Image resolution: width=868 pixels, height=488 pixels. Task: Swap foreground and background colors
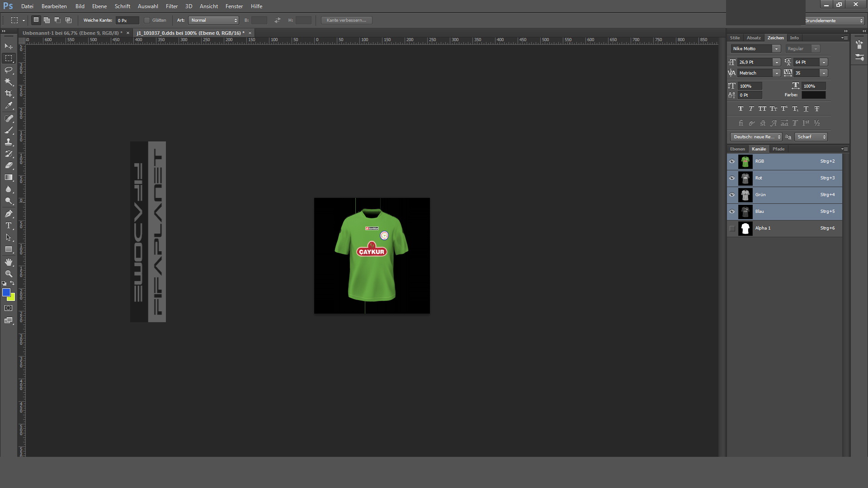12,283
